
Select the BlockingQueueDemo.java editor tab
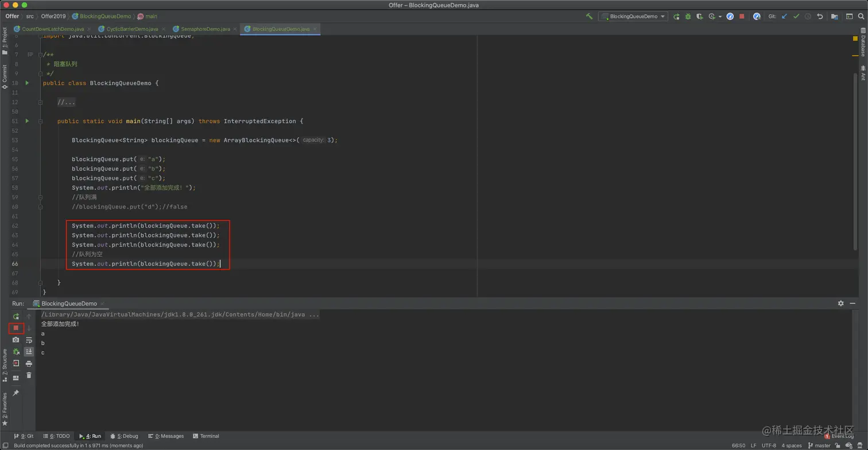pyautogui.click(x=281, y=29)
